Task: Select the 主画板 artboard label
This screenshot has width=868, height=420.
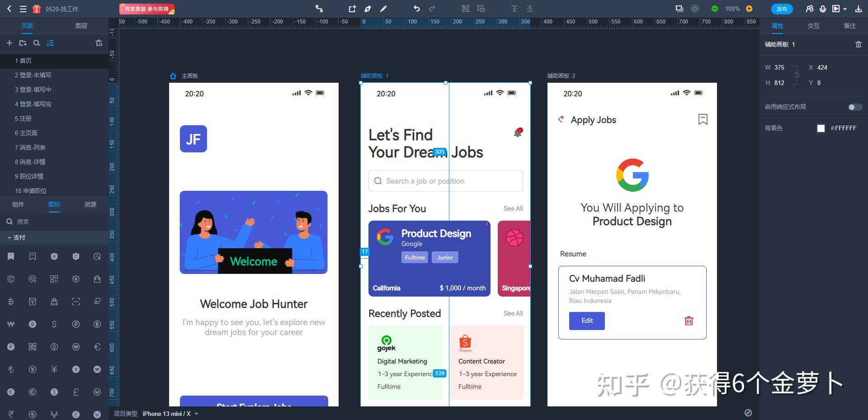Action: click(190, 76)
